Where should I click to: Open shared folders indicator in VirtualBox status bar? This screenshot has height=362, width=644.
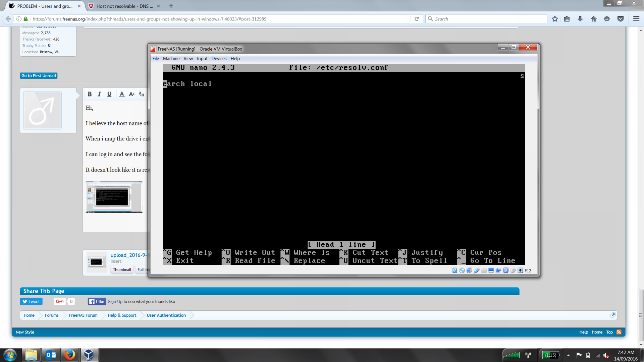[x=484, y=270]
